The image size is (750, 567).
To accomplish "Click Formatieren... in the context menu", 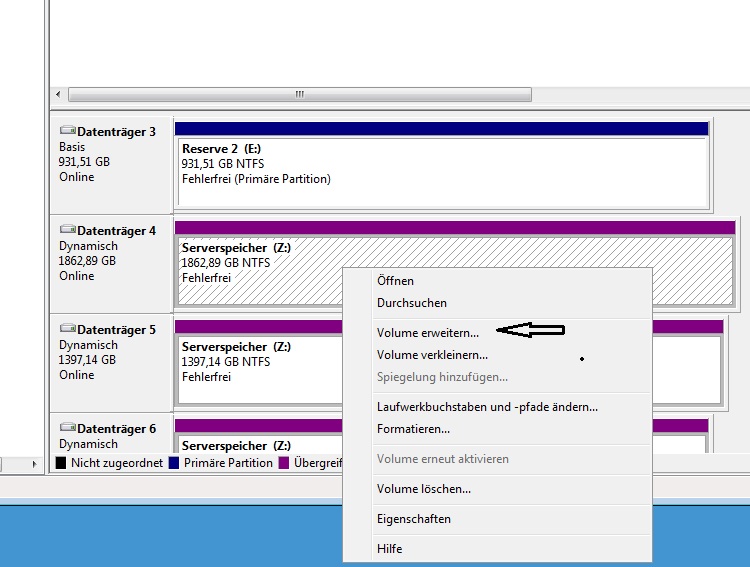I will pos(413,429).
